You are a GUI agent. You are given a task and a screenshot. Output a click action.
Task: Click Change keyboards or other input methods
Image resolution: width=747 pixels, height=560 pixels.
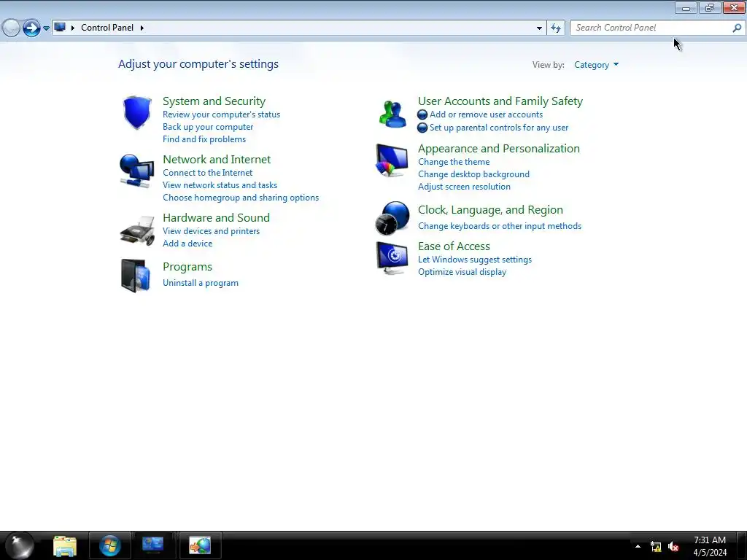[499, 226]
